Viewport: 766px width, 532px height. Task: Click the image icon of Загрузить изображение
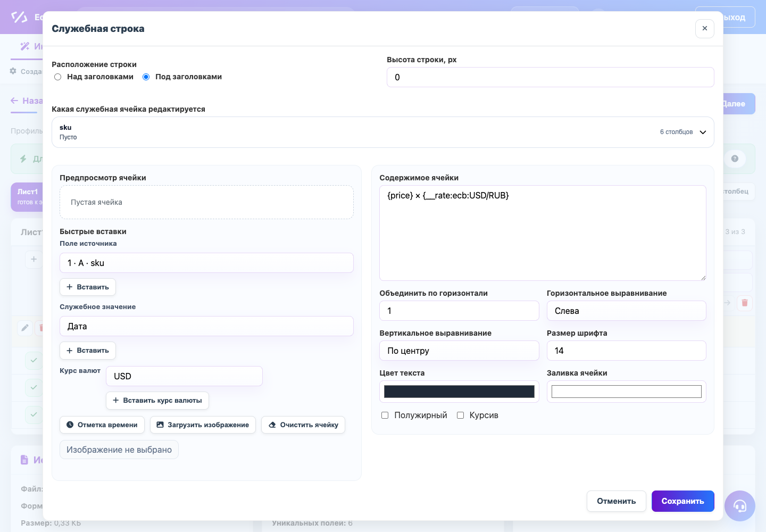click(x=160, y=425)
